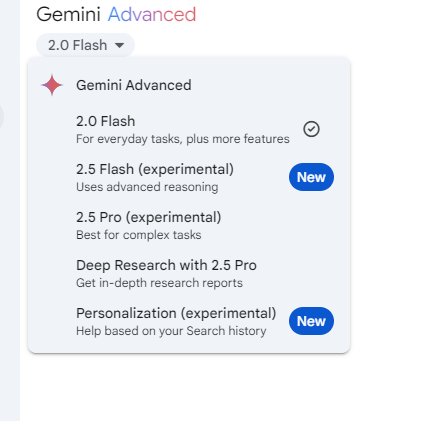The image size is (435, 421).
Task: Click "Help based on your Search history" text
Action: coord(171,331)
